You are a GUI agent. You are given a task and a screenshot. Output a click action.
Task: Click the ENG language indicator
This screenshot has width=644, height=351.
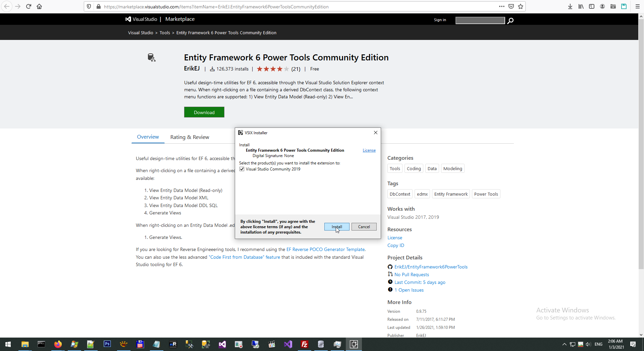pyautogui.click(x=598, y=344)
